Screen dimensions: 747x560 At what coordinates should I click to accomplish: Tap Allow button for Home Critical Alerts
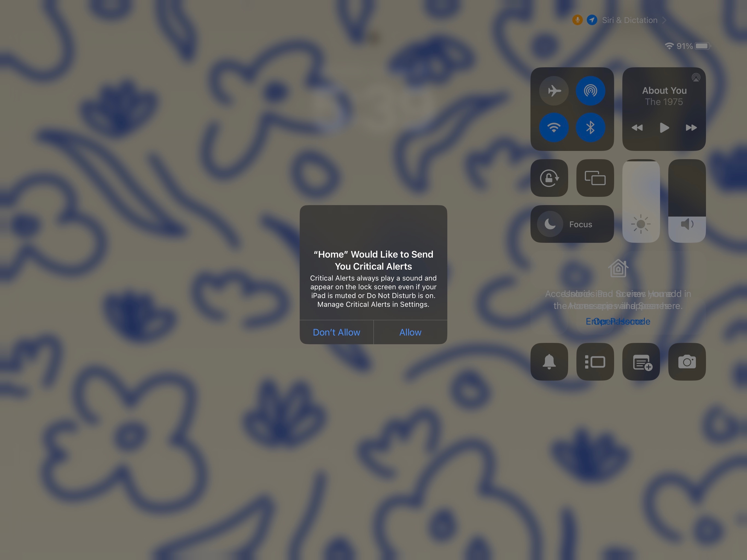click(410, 332)
